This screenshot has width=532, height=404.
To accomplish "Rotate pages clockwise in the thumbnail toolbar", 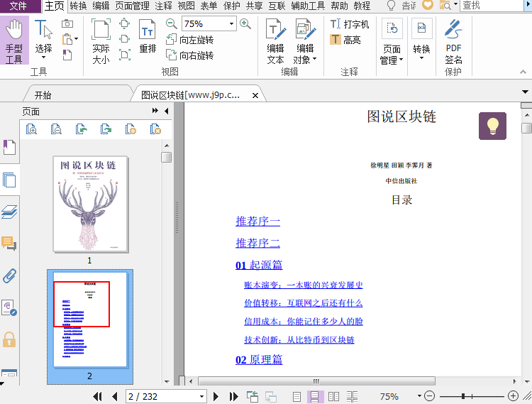I will 106,129.
